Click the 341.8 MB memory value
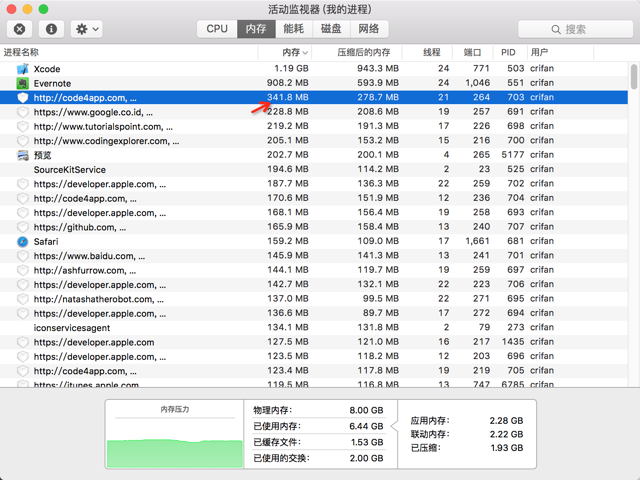Image resolution: width=640 pixels, height=480 pixels. click(288, 97)
